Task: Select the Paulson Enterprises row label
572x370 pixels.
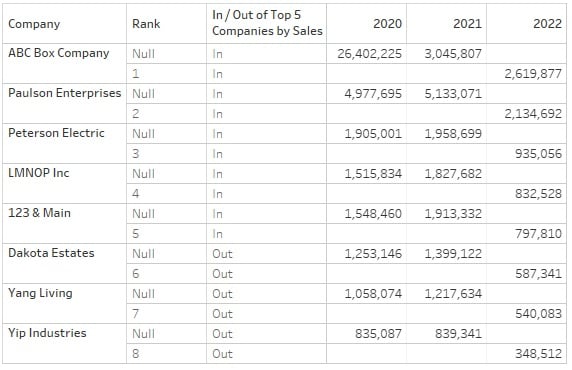Action: click(65, 93)
